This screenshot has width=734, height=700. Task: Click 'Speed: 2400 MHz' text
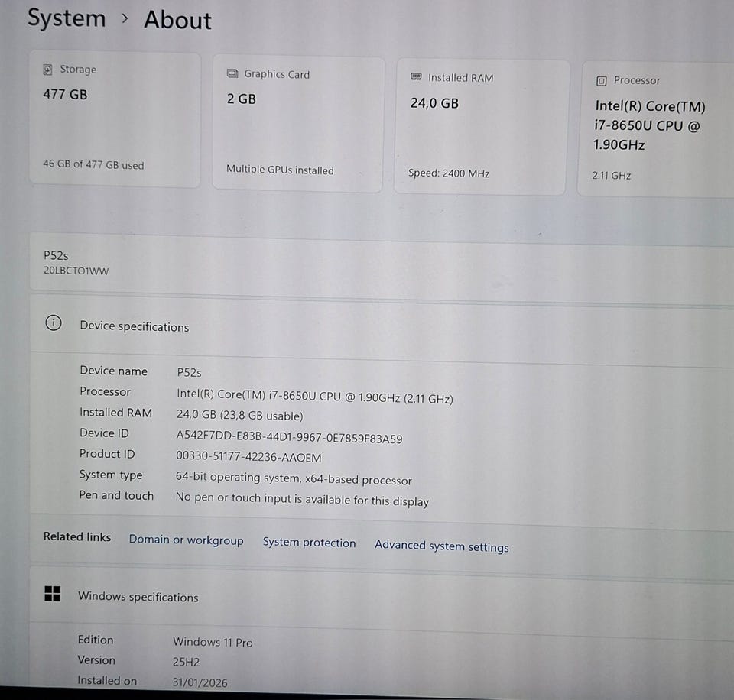[x=449, y=173]
